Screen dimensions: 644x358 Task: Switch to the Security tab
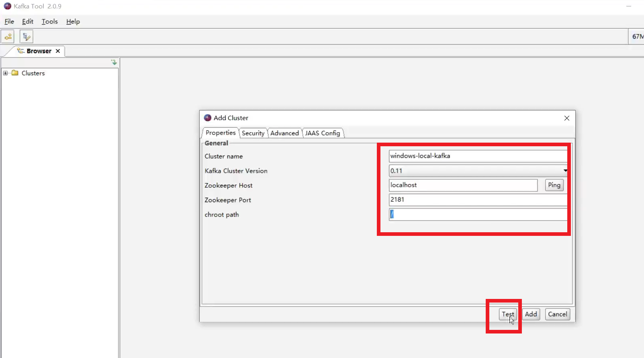pos(253,133)
